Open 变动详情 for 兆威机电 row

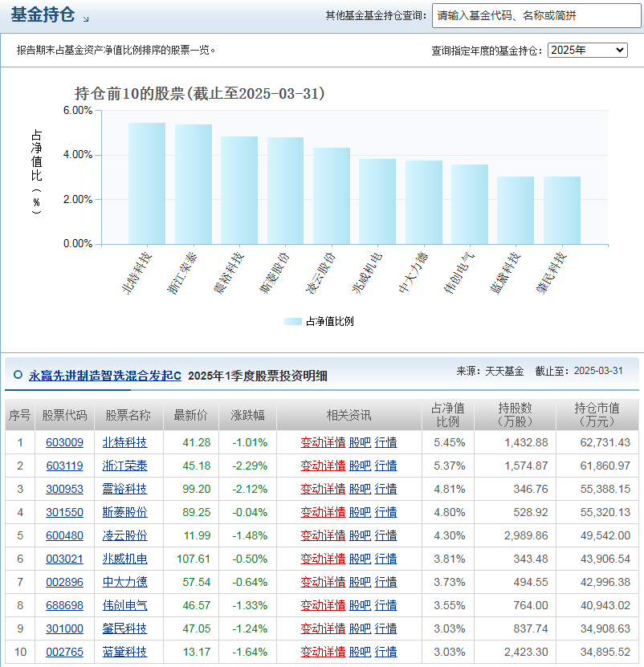323,559
